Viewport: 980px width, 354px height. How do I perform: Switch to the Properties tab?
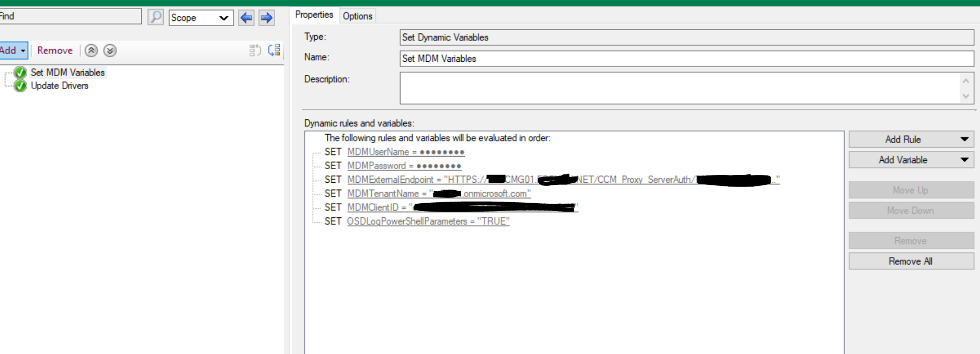click(314, 15)
